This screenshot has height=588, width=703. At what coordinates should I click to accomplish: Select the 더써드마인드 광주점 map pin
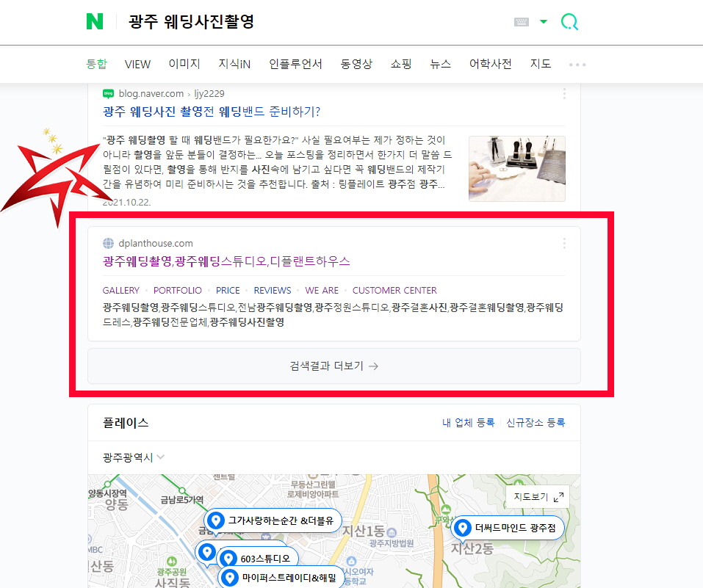tap(508, 528)
